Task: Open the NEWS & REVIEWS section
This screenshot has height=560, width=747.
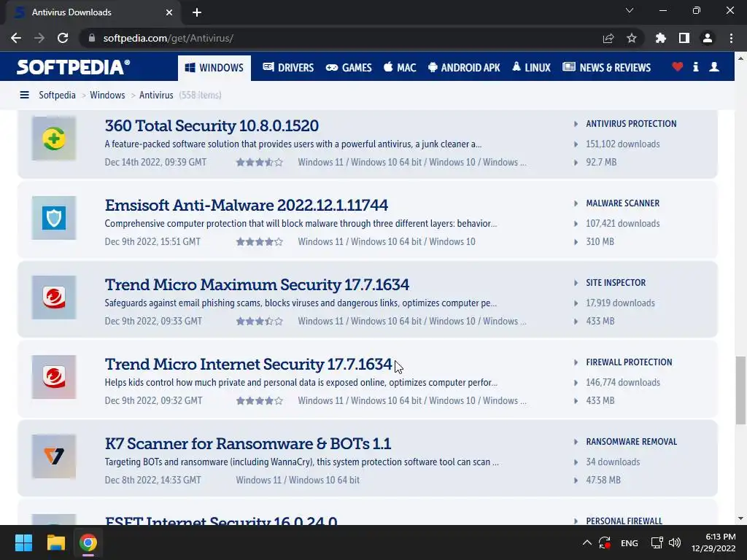Action: [x=606, y=68]
